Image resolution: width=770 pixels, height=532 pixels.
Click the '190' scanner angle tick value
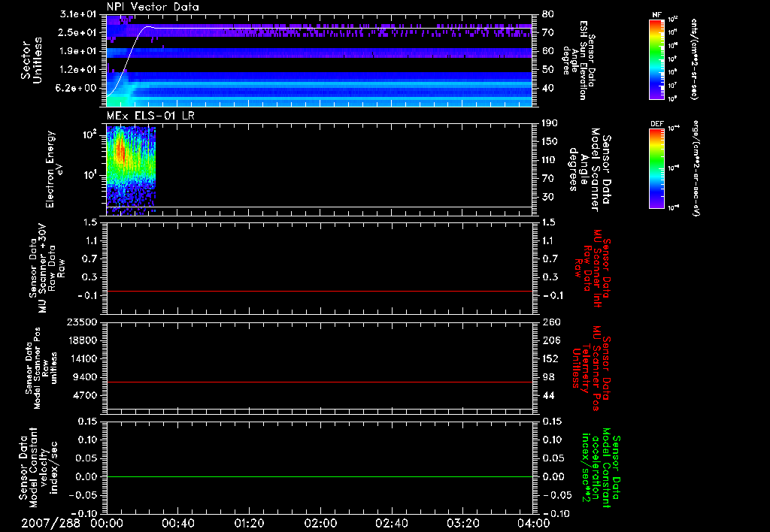(550, 123)
